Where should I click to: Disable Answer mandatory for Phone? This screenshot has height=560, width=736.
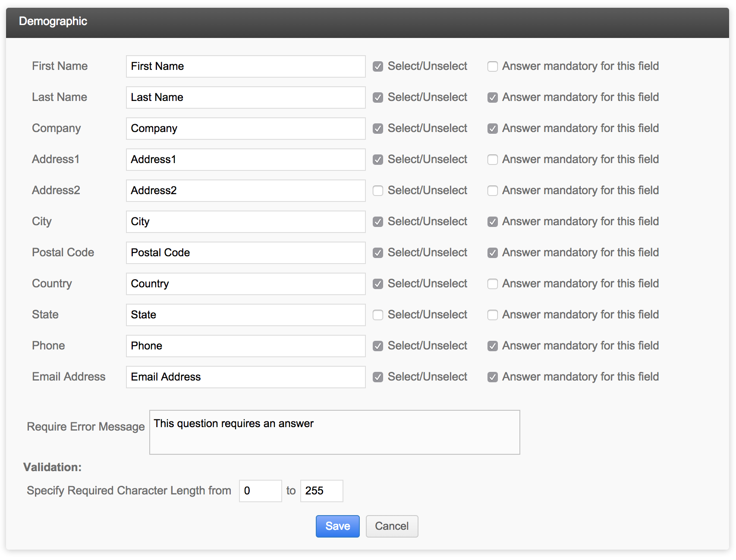coord(493,346)
